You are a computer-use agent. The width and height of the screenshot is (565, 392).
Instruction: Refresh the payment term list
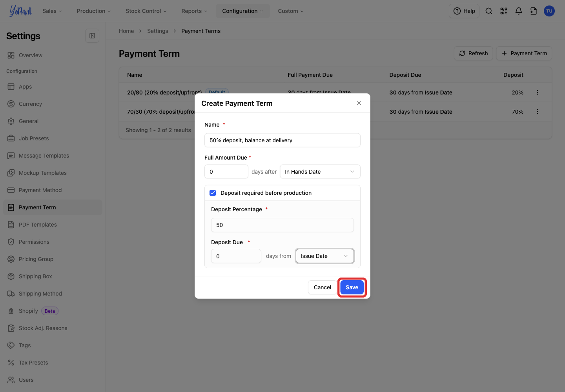[474, 53]
